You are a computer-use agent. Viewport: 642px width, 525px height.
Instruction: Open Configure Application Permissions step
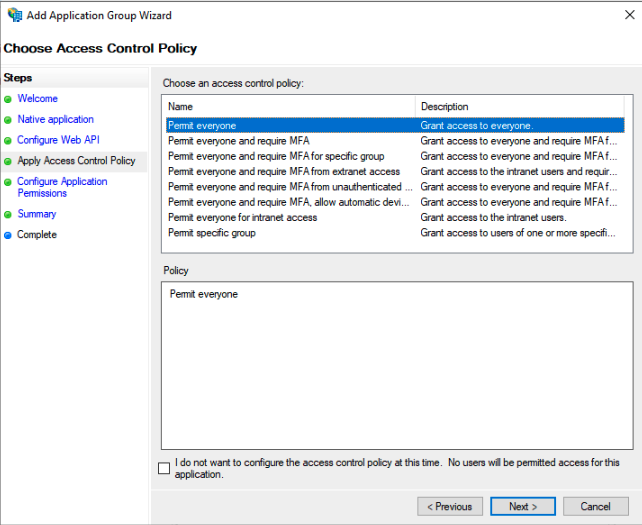[61, 187]
